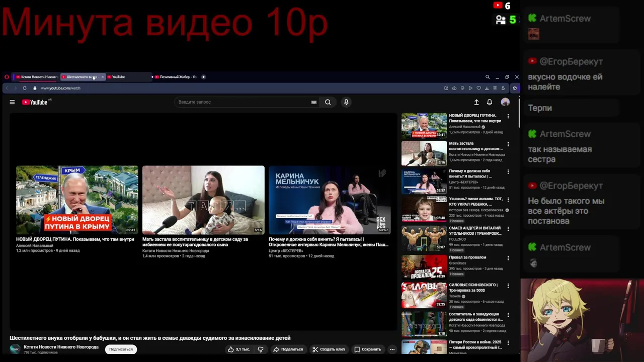Open the account avatar menu
Image resolution: width=644 pixels, height=362 pixels.
point(505,102)
